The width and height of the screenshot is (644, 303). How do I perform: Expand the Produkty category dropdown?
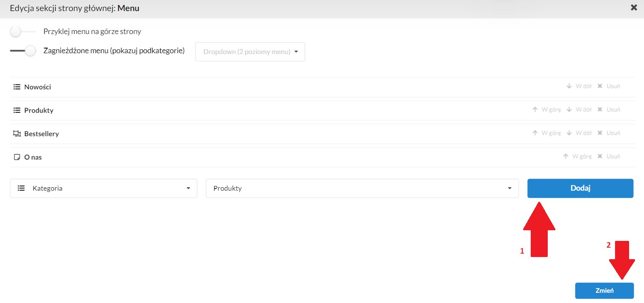click(x=362, y=188)
